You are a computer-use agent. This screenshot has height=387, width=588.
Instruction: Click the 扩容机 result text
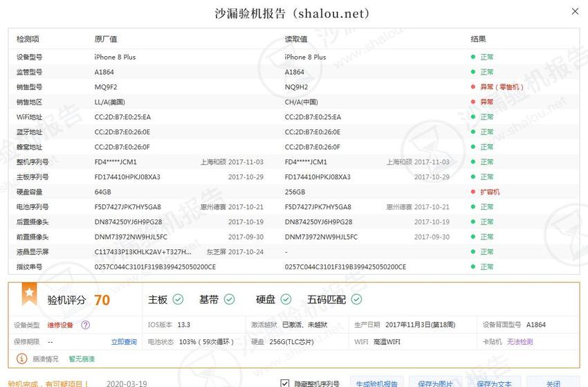490,192
